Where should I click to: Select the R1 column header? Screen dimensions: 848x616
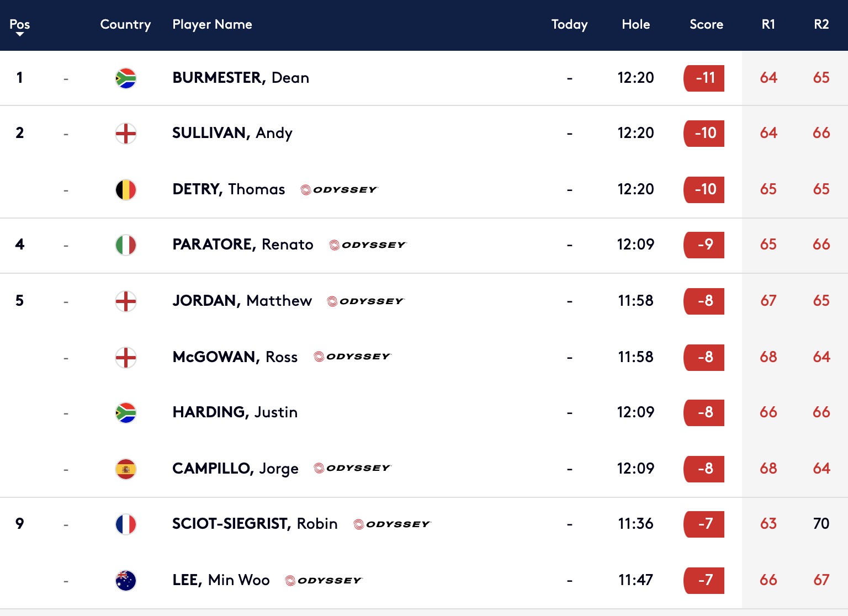point(768,24)
